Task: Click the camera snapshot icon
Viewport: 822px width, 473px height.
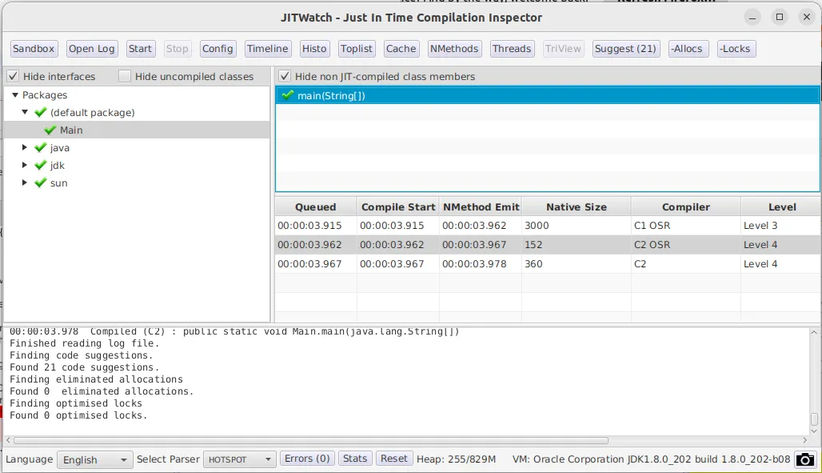Action: pyautogui.click(x=805, y=460)
